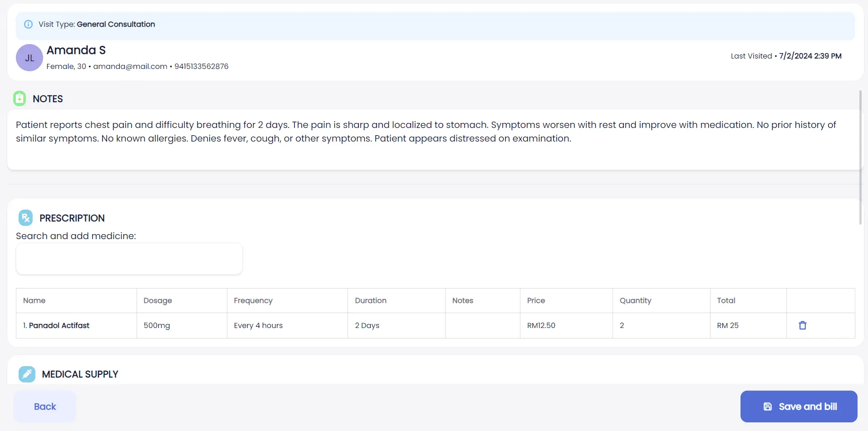Click the Prescription Rx icon
The image size is (868, 431).
tap(26, 218)
